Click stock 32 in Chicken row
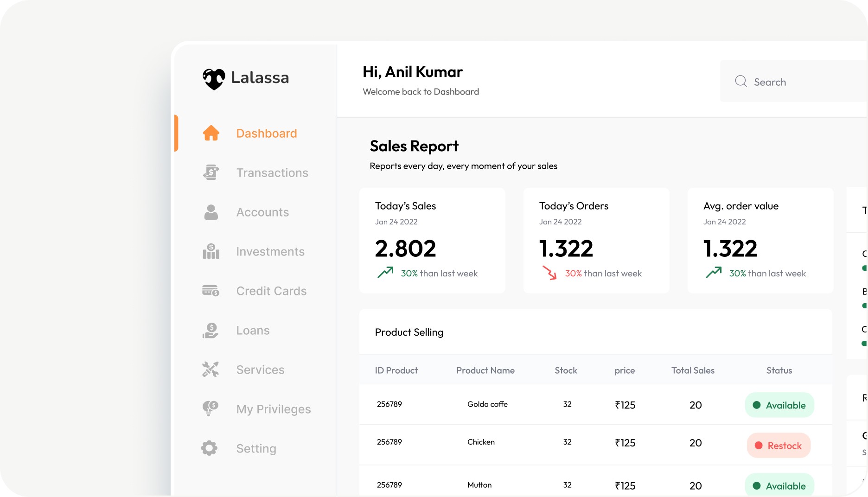868x497 pixels. click(567, 442)
